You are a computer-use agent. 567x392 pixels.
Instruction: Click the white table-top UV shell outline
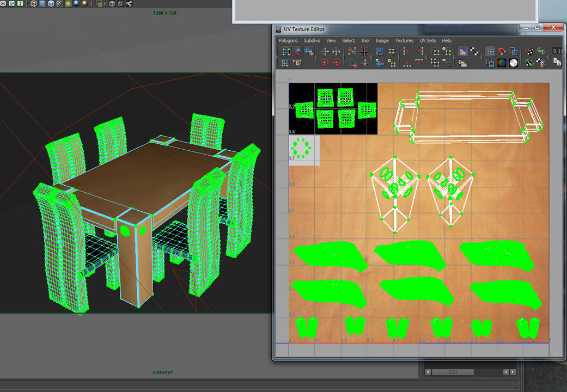[468, 117]
